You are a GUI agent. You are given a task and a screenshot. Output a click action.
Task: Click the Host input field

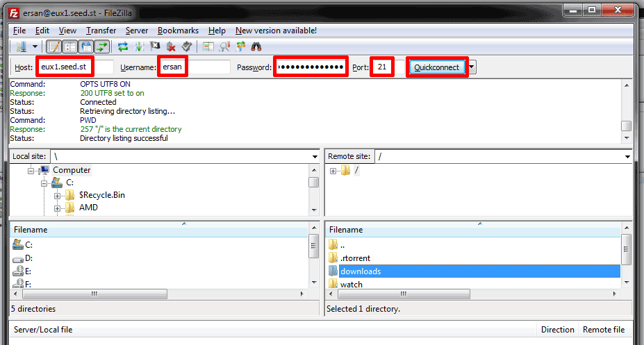(76, 67)
